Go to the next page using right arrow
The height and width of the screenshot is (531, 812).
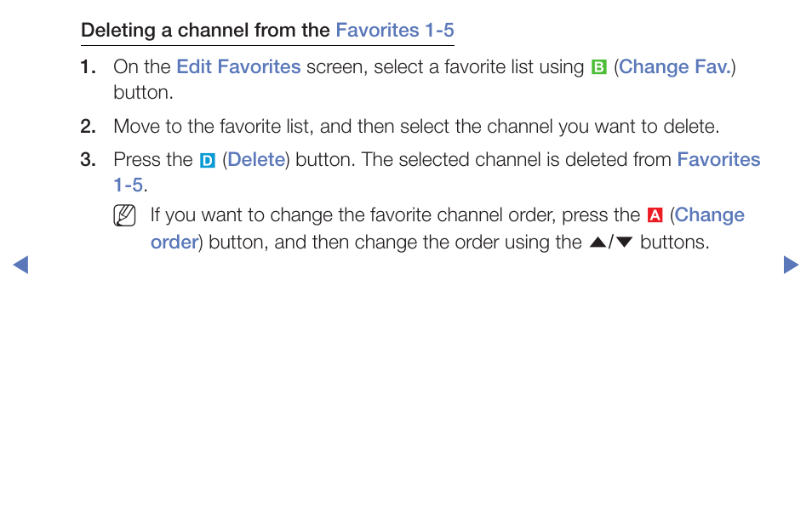791,265
